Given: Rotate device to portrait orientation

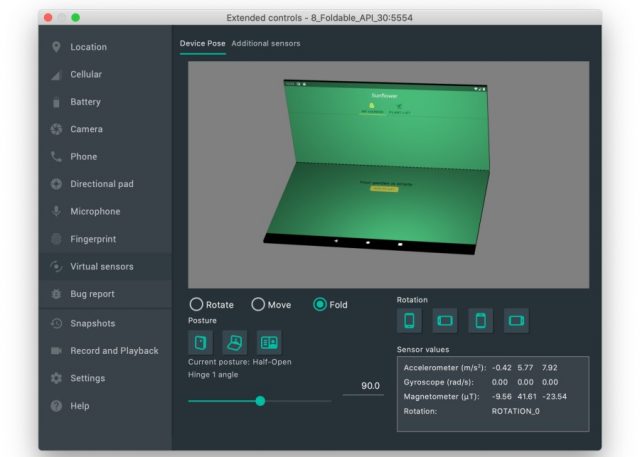Looking at the screenshot, I should [x=409, y=320].
